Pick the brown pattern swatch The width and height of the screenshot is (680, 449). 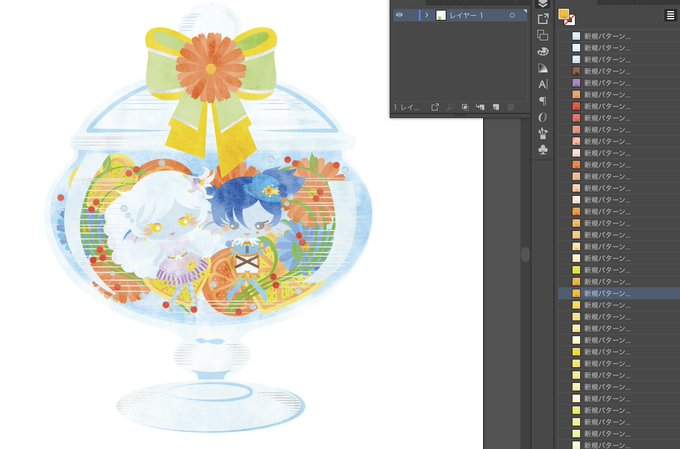coord(576,71)
